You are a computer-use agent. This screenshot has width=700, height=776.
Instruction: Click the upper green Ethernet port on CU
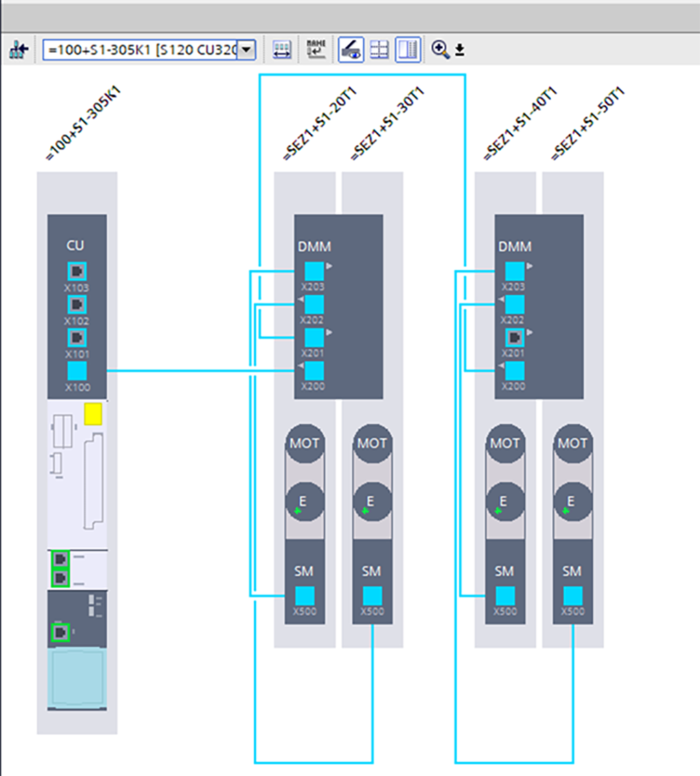tap(60, 559)
